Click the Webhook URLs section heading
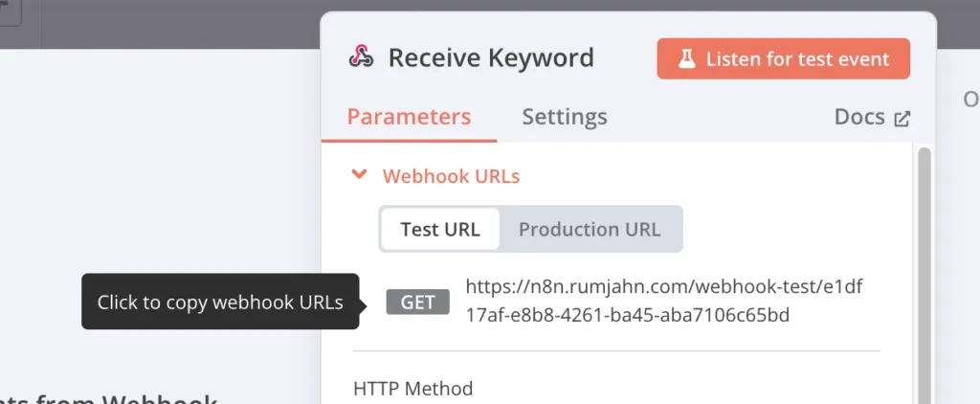The height and width of the screenshot is (404, 980). (x=451, y=176)
